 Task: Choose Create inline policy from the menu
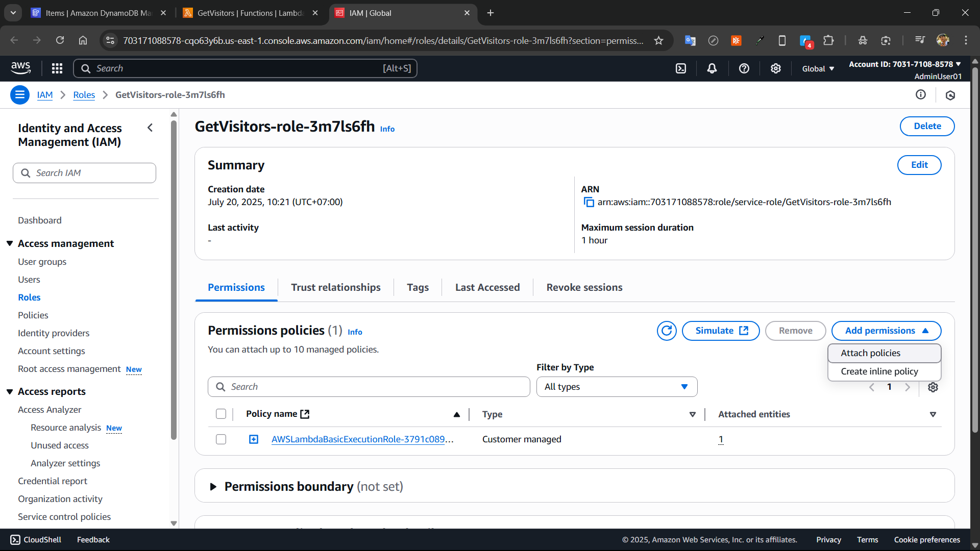(x=884, y=371)
